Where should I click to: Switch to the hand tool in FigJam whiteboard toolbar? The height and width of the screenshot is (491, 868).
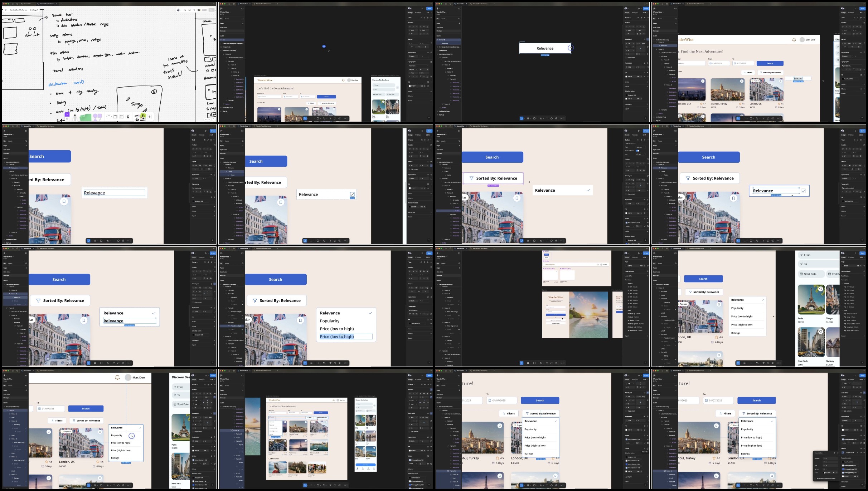point(67,119)
